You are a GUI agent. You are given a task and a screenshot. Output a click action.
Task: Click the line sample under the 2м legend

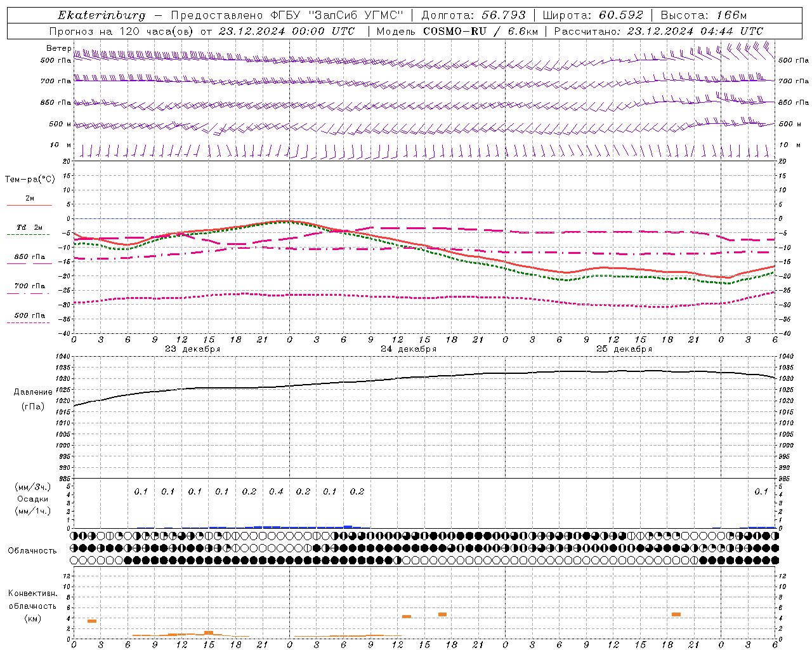29,206
